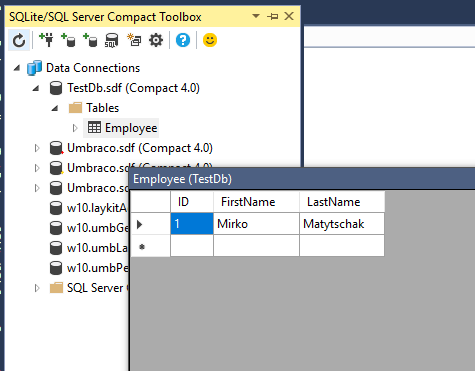Open the toolbox window position dropdown arrow
475x371 pixels.
tap(256, 16)
